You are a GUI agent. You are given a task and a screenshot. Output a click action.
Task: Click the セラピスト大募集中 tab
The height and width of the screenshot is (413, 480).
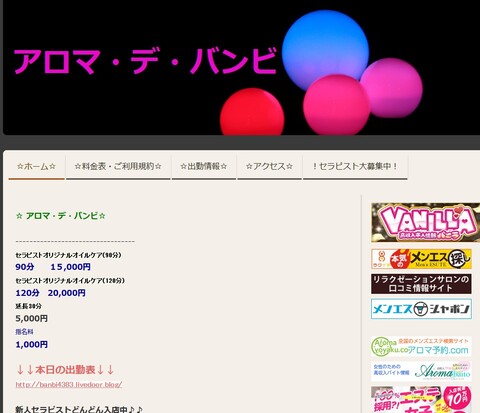[355, 166]
